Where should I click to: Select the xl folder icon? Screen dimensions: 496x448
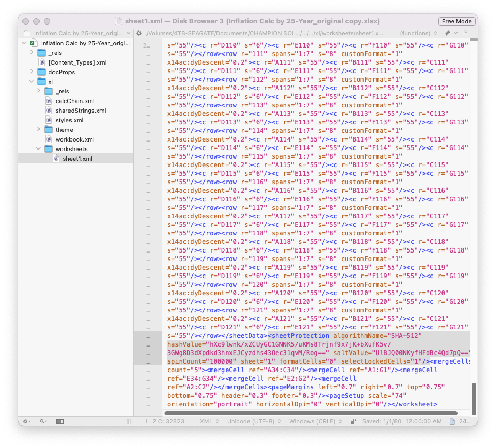tap(42, 82)
